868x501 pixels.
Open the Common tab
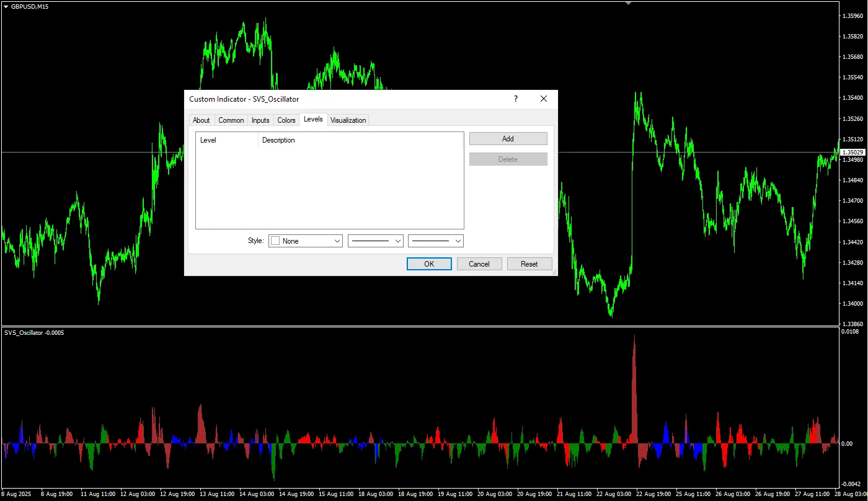pos(231,120)
